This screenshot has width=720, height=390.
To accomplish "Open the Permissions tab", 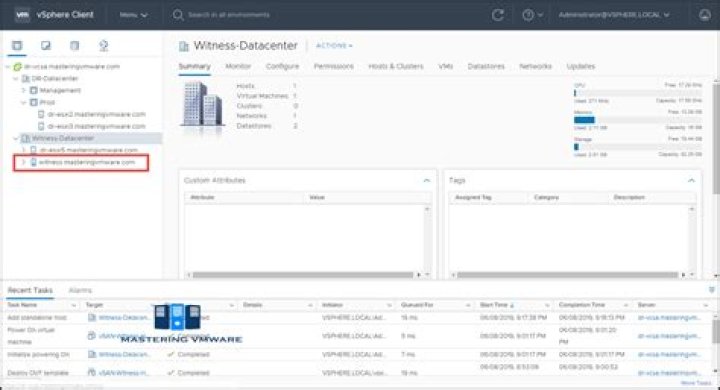I will [334, 66].
